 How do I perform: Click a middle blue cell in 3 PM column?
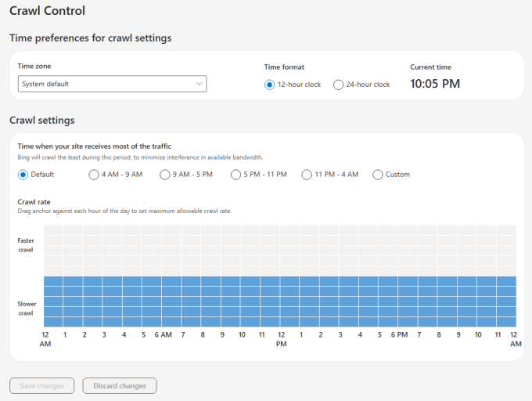tap(348, 302)
